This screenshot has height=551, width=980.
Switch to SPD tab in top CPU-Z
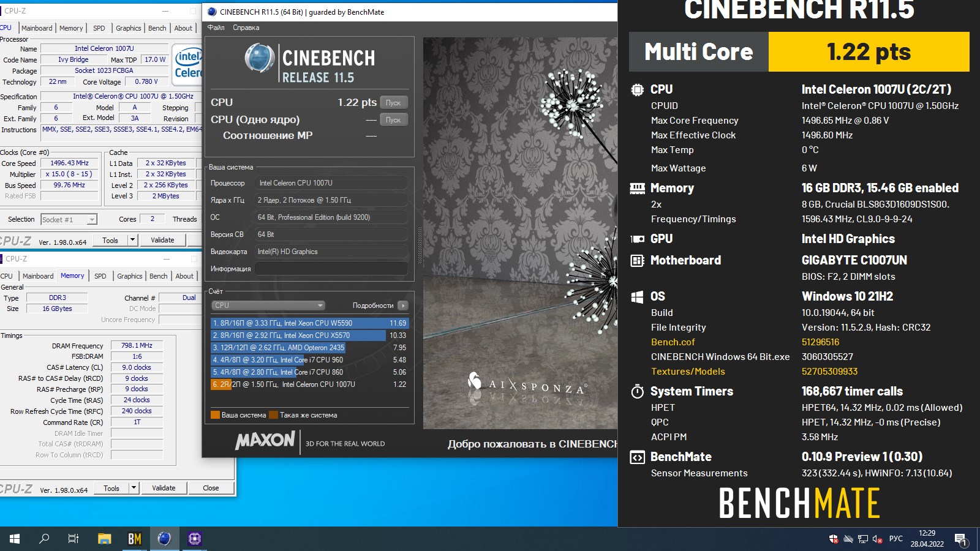[x=99, y=28]
